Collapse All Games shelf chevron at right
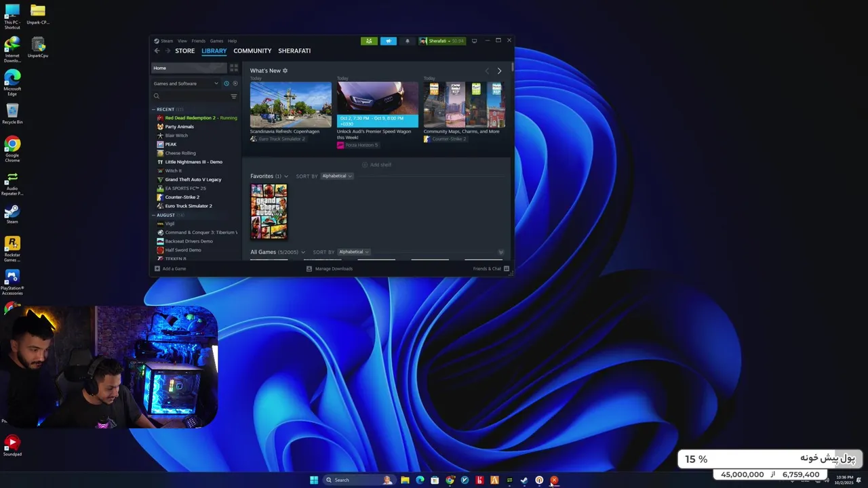Screen dimensions: 868x488 pos(500,252)
